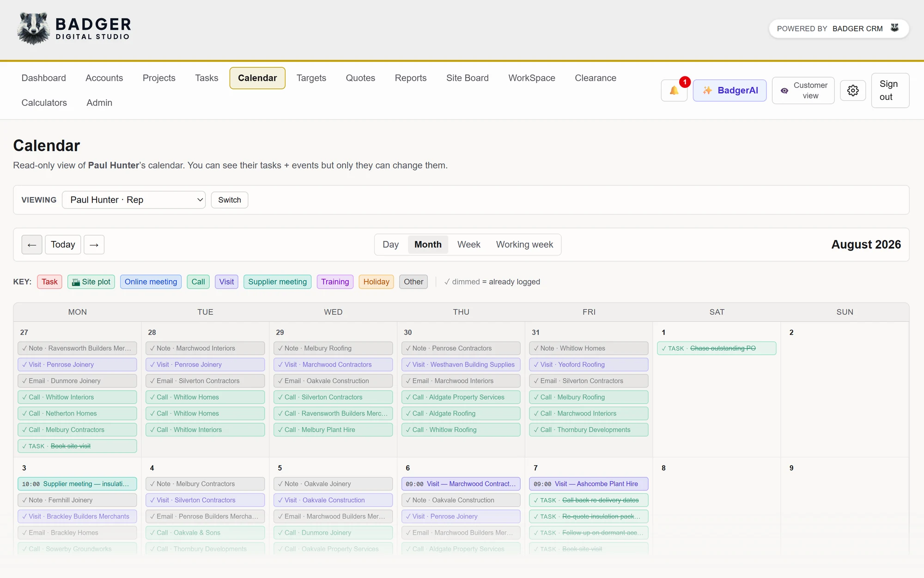This screenshot has height=578, width=924.
Task: Open the Dashboard page
Action: [x=44, y=78]
